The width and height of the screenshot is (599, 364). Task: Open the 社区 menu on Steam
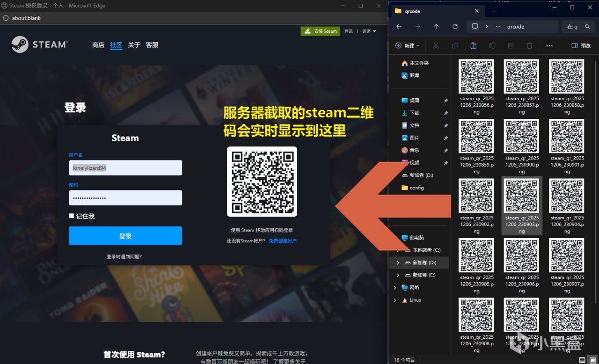coord(116,45)
